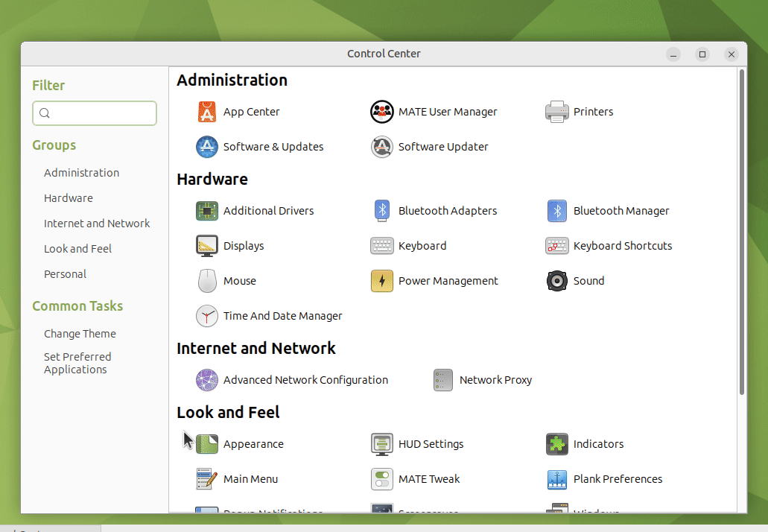Click the vertical scrollbar thumb
The image size is (768, 532).
click(741, 232)
